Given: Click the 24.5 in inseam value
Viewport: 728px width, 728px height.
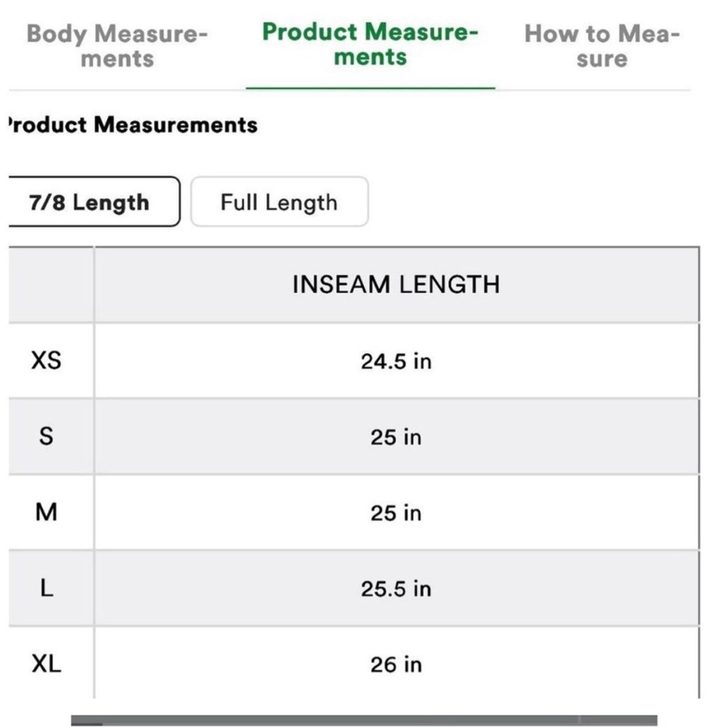Looking at the screenshot, I should 396,361.
